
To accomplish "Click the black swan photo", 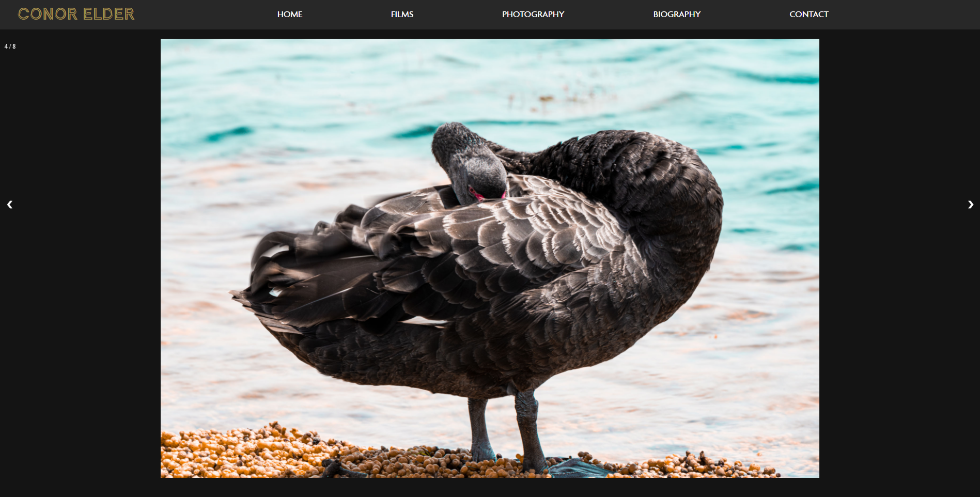I will click(x=490, y=258).
